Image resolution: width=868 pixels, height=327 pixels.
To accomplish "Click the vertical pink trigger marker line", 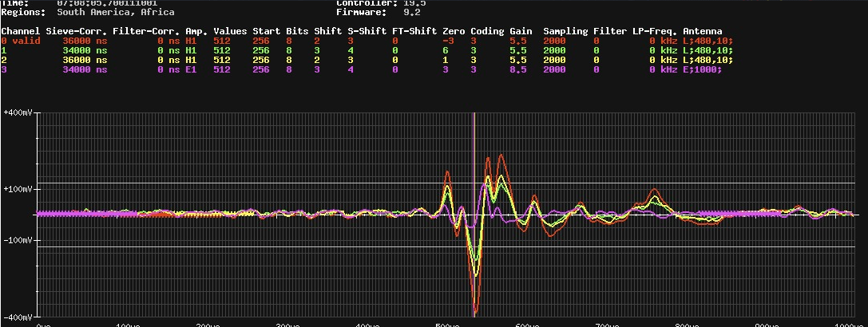I will pyautogui.click(x=474, y=215).
